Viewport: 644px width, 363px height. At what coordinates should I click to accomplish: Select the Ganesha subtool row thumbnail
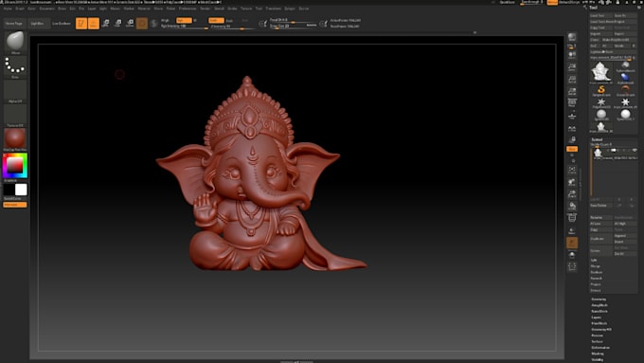pyautogui.click(x=599, y=153)
